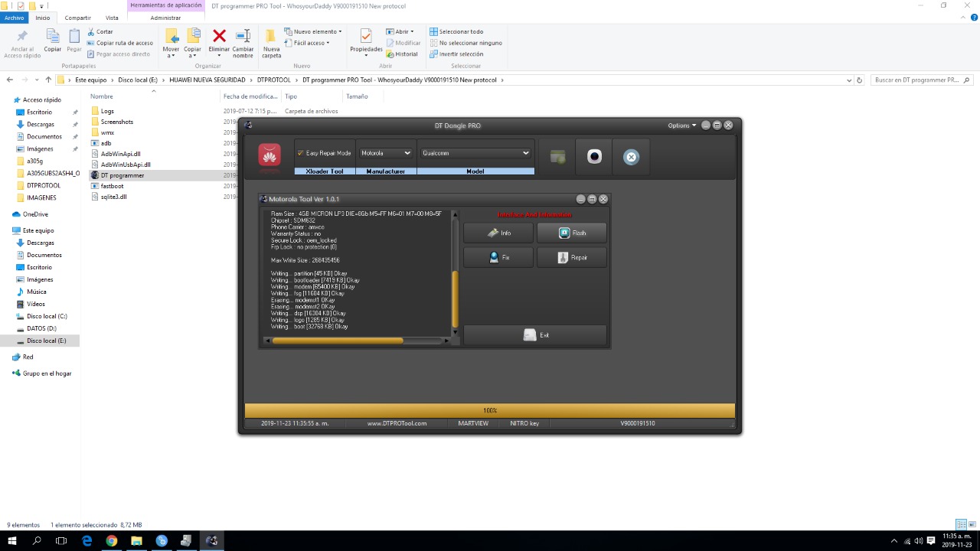The width and height of the screenshot is (980, 551).
Task: Click the Copiar icon in Portapapeles group
Action: (x=52, y=36)
